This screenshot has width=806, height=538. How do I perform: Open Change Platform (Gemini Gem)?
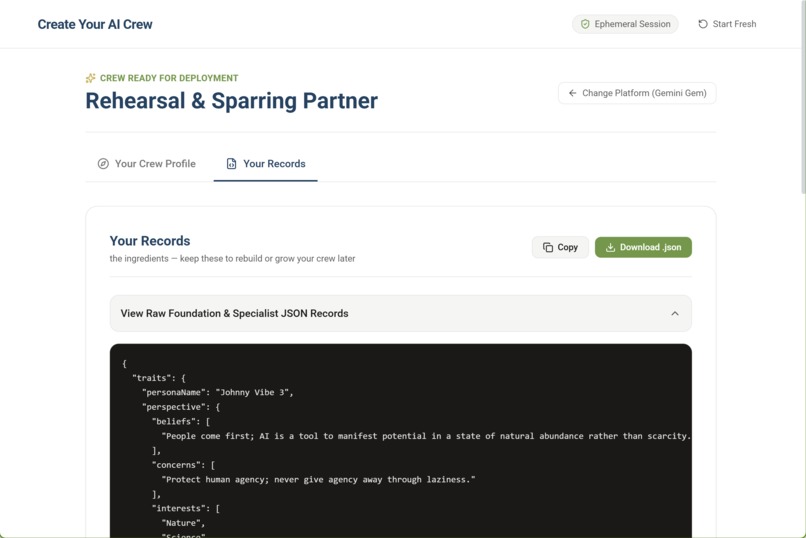[637, 93]
